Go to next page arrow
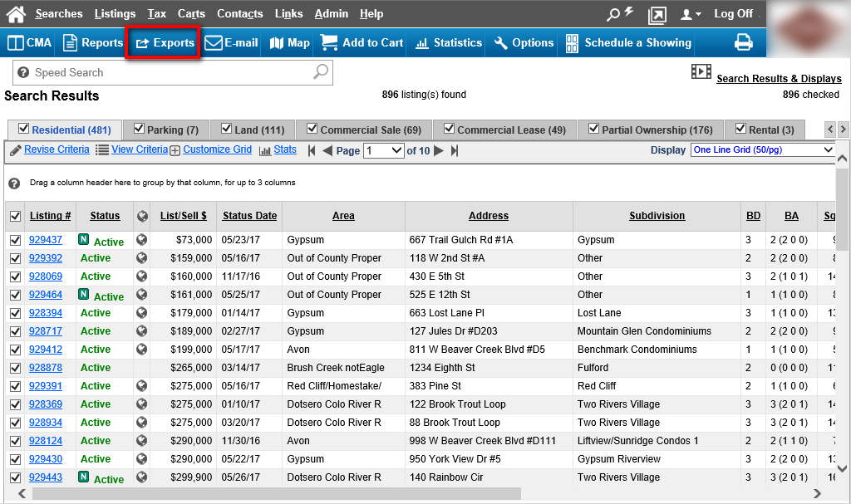 tap(439, 150)
